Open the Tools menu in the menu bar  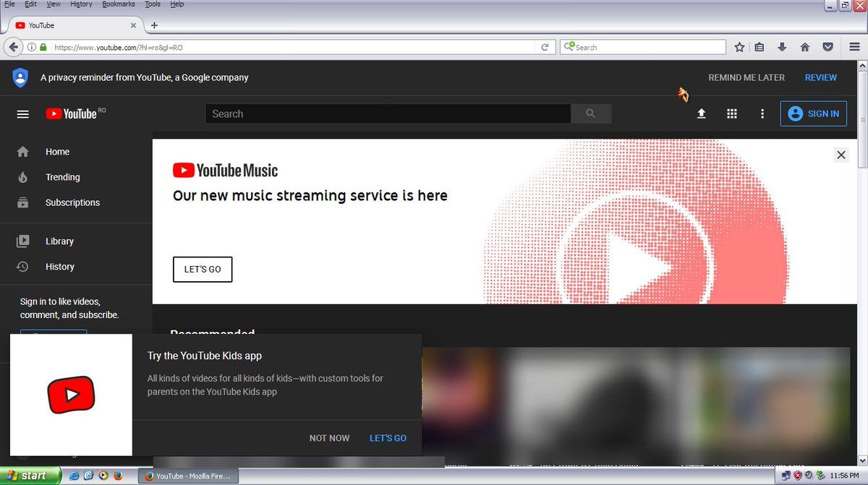click(153, 4)
